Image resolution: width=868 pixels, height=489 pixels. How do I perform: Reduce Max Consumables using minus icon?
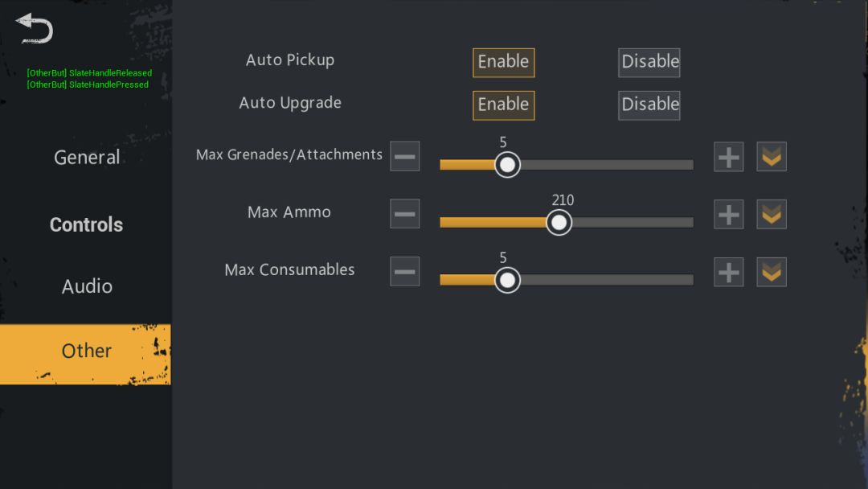pos(405,272)
